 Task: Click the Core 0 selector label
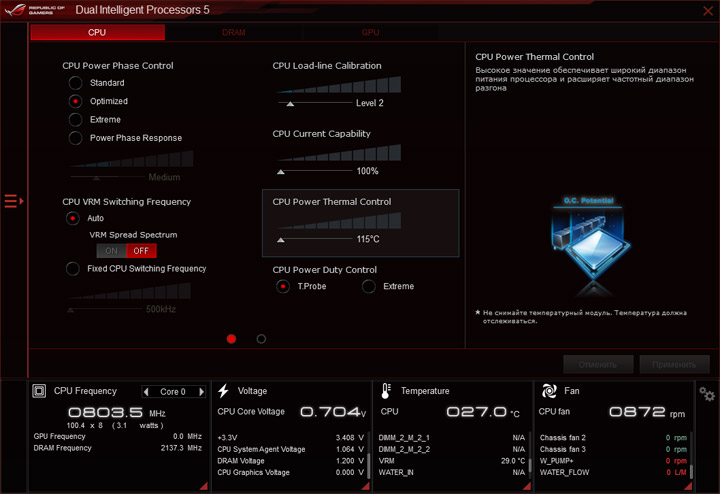pos(173,392)
